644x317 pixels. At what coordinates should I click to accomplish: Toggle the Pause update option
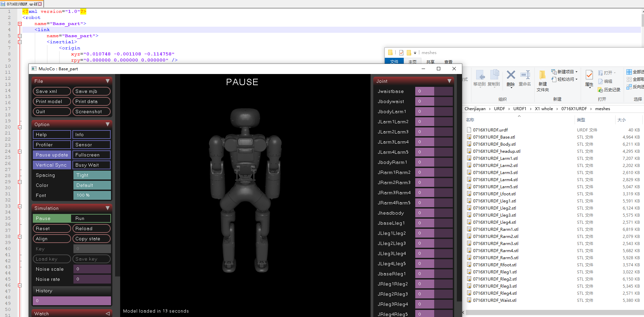coord(52,155)
